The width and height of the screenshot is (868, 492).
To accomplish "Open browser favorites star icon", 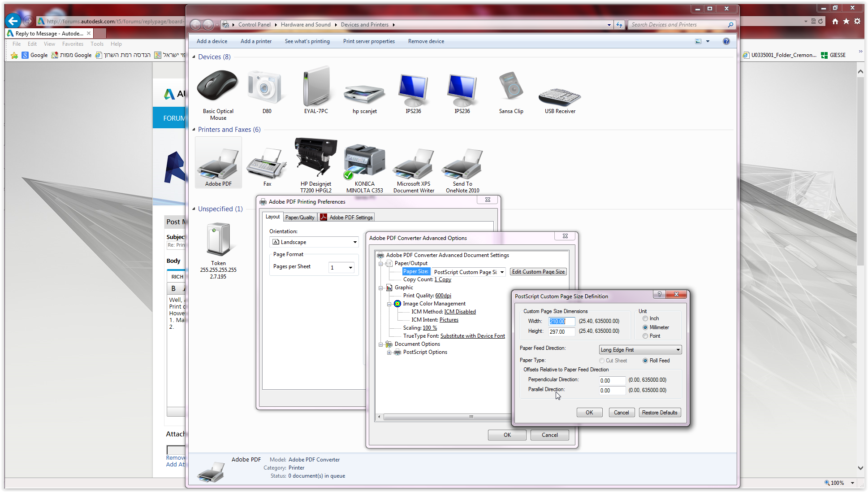I will coord(846,21).
